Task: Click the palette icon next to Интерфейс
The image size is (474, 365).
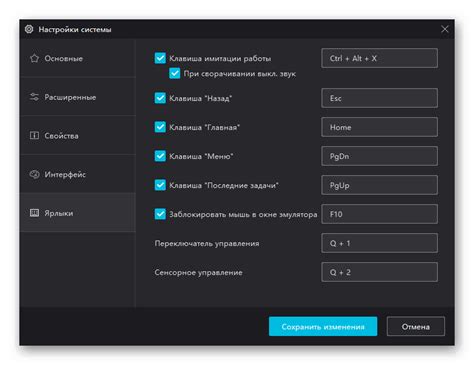Action: 34,174
